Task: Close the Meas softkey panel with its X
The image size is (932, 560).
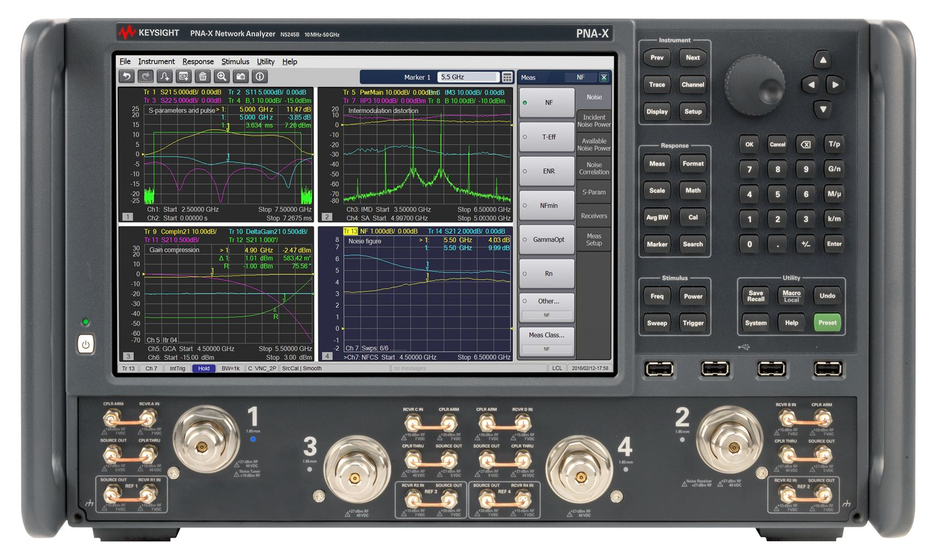Action: [x=604, y=77]
